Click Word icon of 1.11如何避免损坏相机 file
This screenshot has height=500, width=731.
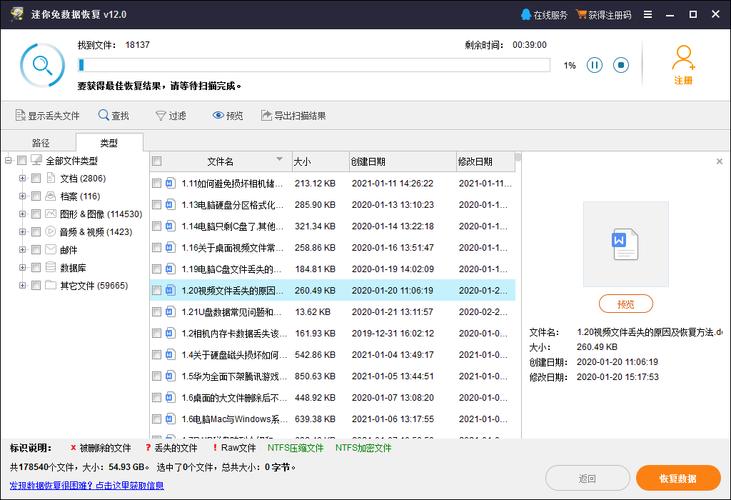click(171, 183)
